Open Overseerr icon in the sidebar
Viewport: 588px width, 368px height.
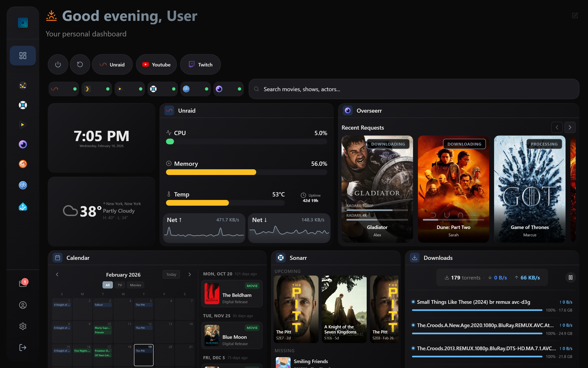pyautogui.click(x=23, y=144)
